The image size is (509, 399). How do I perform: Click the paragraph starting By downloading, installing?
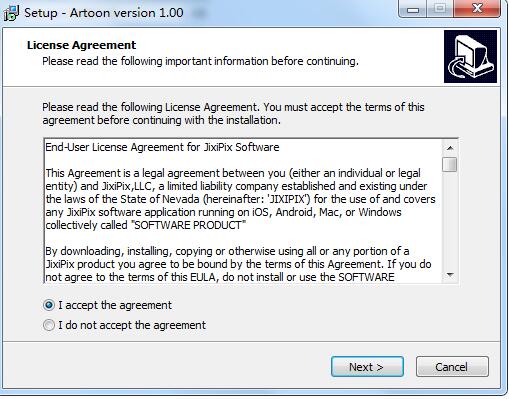(x=238, y=264)
